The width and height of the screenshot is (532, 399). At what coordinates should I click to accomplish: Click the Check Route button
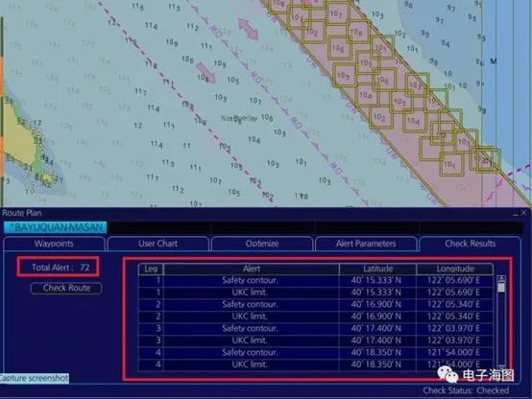point(66,288)
